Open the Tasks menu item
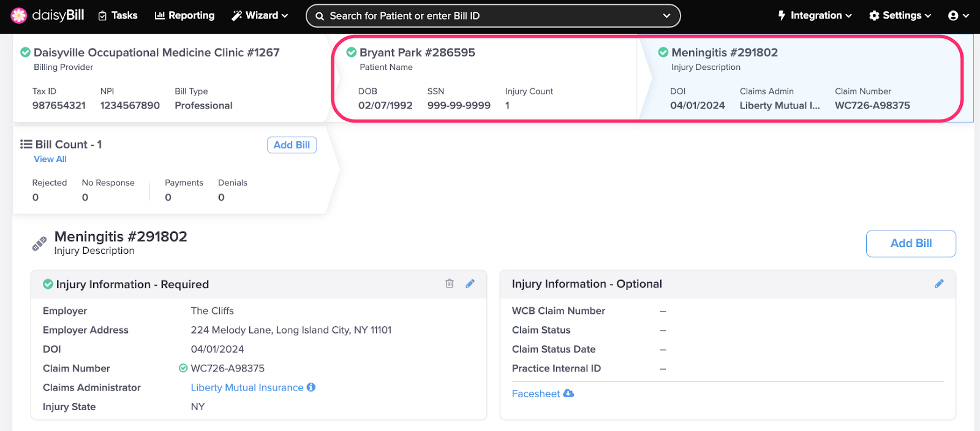Image resolution: width=980 pixels, height=431 pixels. tap(118, 15)
